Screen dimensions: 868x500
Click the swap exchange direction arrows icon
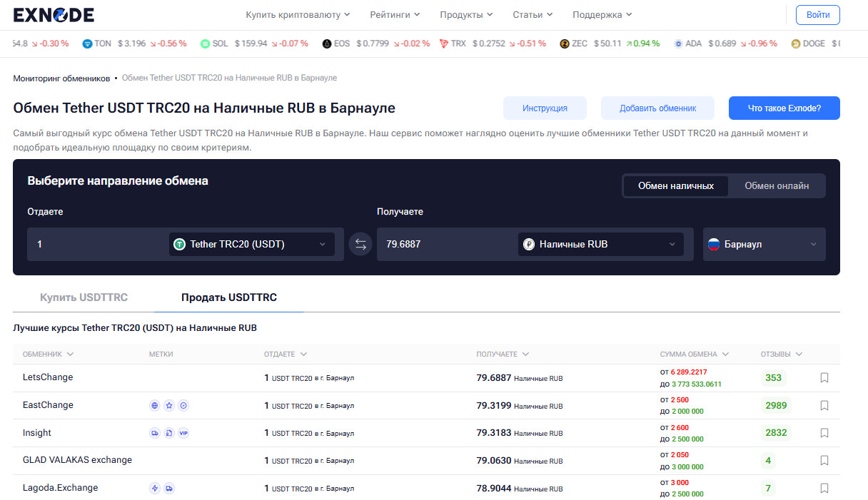coord(360,245)
